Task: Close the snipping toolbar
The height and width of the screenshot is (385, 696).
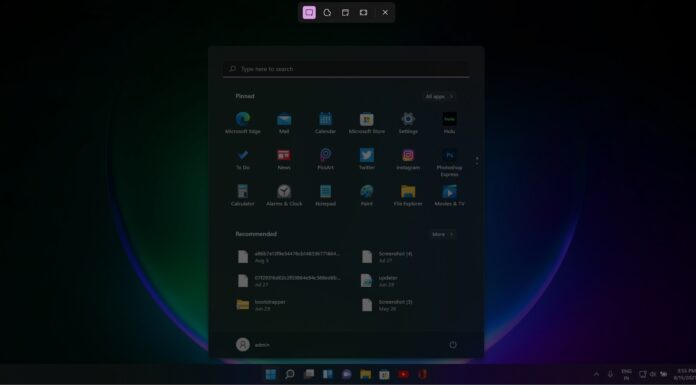Action: click(385, 12)
